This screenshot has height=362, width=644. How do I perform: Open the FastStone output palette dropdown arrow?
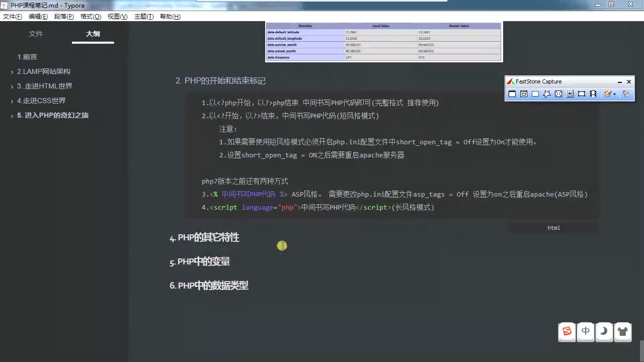615,94
